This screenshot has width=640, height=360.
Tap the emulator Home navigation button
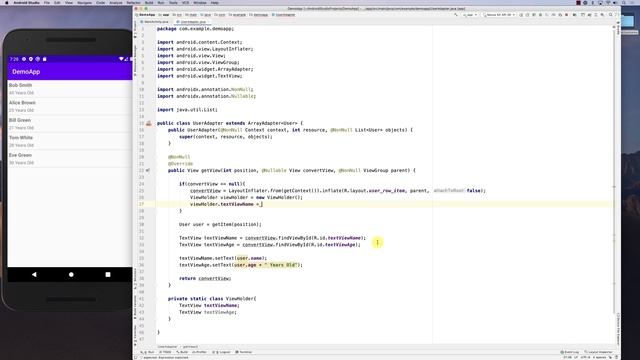[71, 275]
